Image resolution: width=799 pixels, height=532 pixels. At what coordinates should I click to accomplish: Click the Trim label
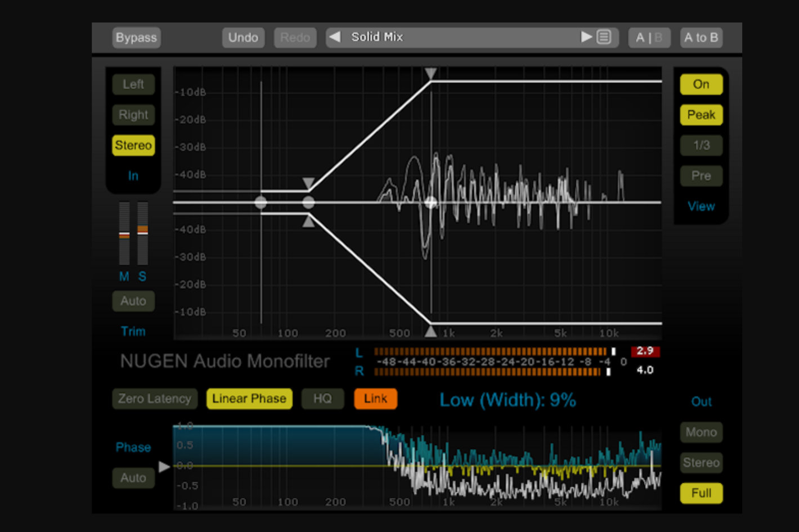pyautogui.click(x=133, y=331)
